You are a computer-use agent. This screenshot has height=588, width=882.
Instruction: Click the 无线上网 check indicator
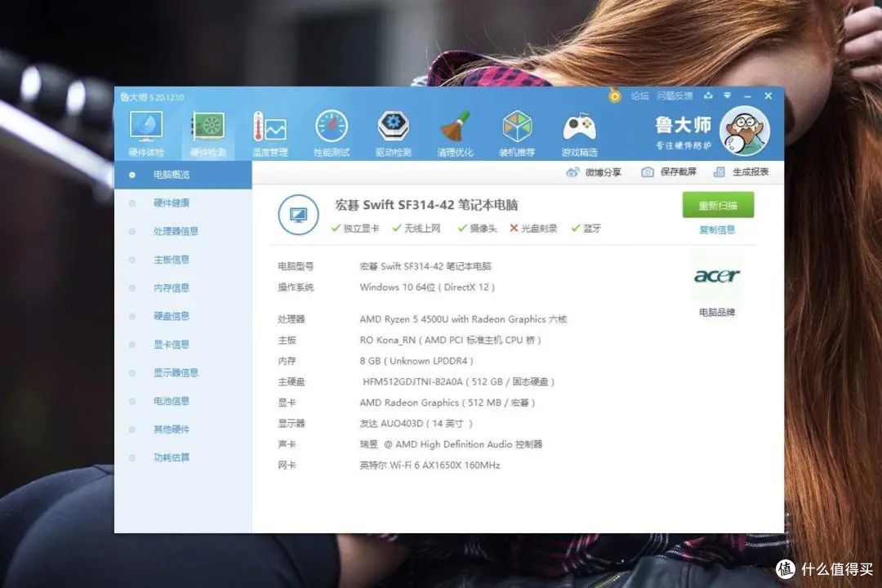(416, 229)
